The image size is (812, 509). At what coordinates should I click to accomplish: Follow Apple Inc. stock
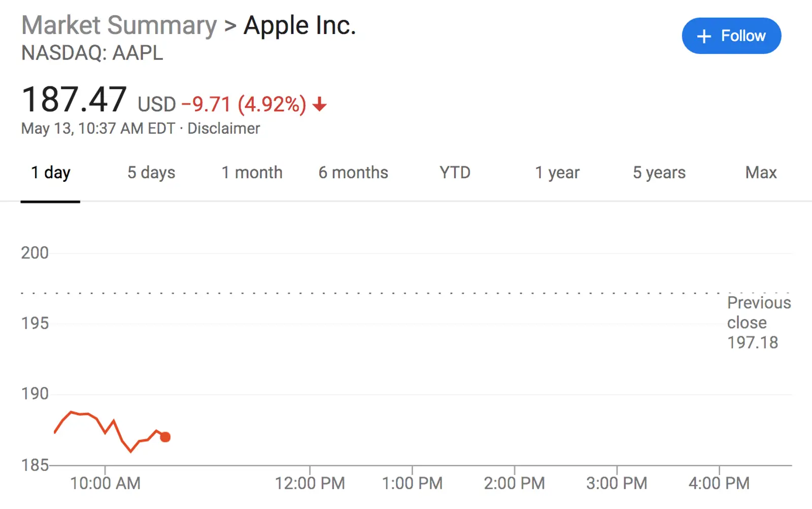pyautogui.click(x=731, y=36)
